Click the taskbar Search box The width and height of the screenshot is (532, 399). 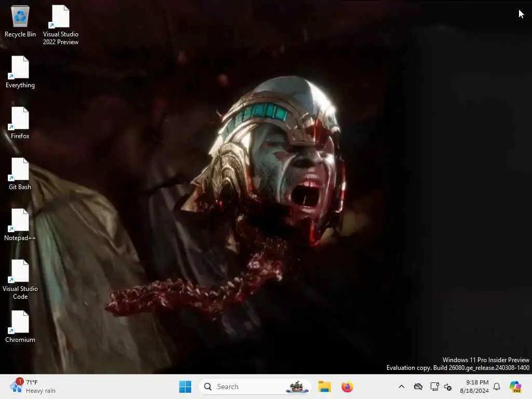coord(255,387)
